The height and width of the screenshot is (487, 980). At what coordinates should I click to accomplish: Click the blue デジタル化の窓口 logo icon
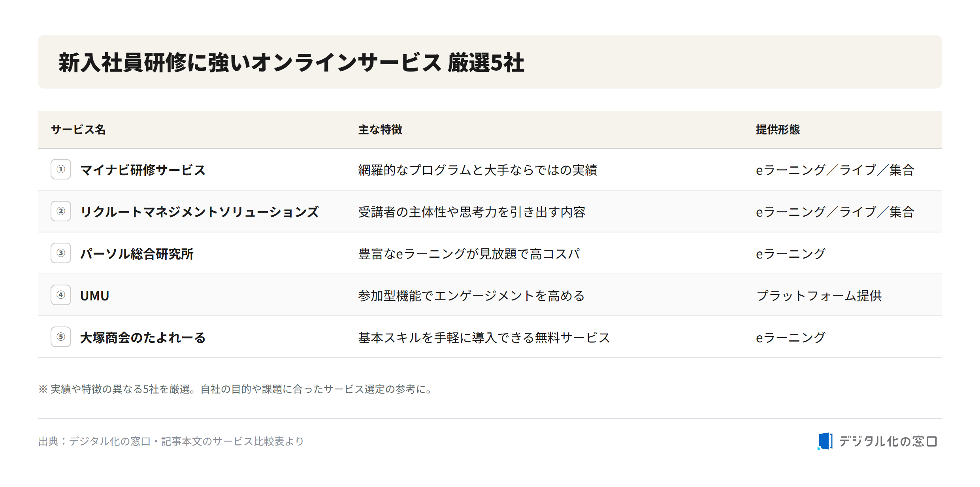825,441
